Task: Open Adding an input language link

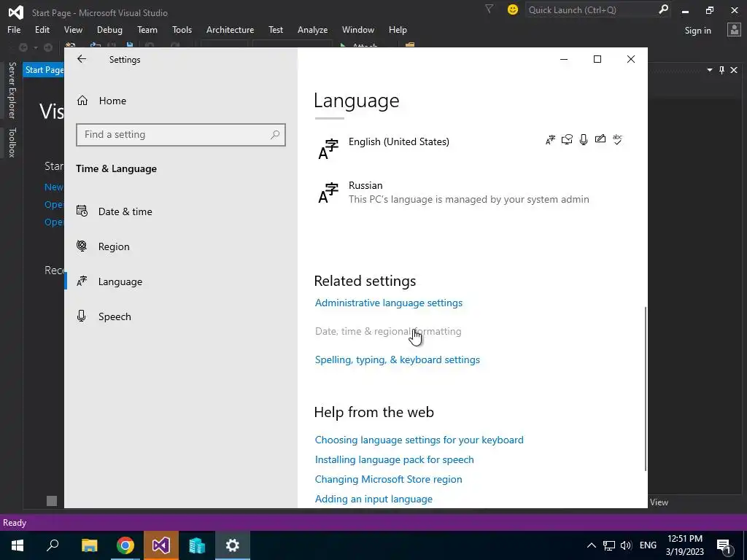Action: pyautogui.click(x=374, y=499)
